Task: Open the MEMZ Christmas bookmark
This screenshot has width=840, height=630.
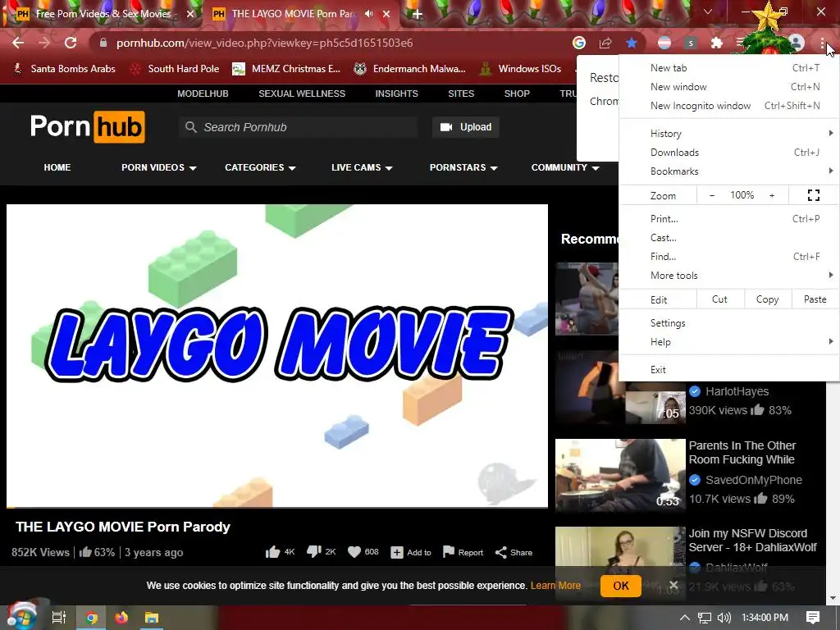Action: (x=286, y=69)
